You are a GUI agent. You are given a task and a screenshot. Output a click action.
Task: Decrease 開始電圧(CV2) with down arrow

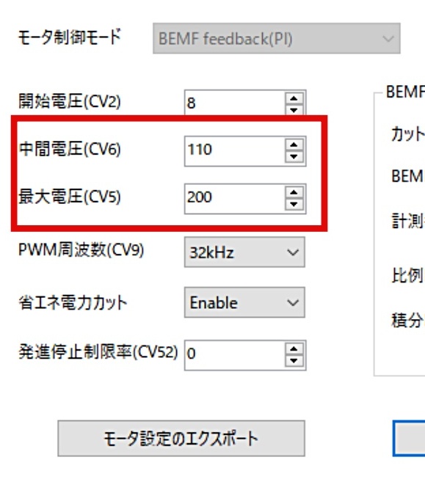(294, 109)
